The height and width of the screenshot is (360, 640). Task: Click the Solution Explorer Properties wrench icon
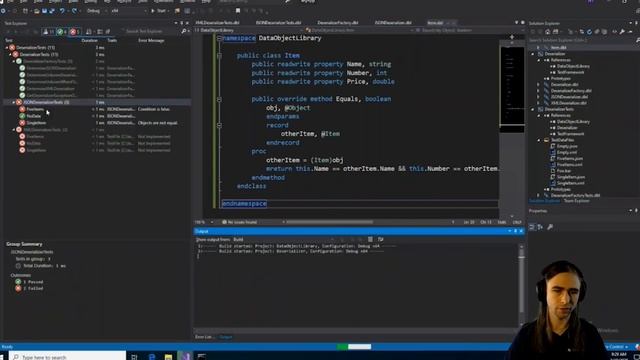tap(622, 32)
